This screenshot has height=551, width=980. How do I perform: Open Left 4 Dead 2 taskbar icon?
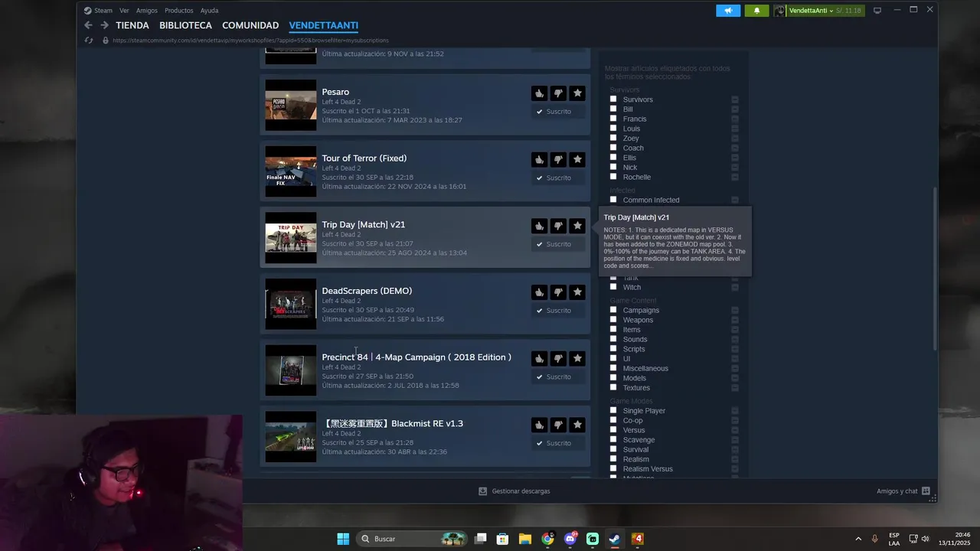coord(638,539)
